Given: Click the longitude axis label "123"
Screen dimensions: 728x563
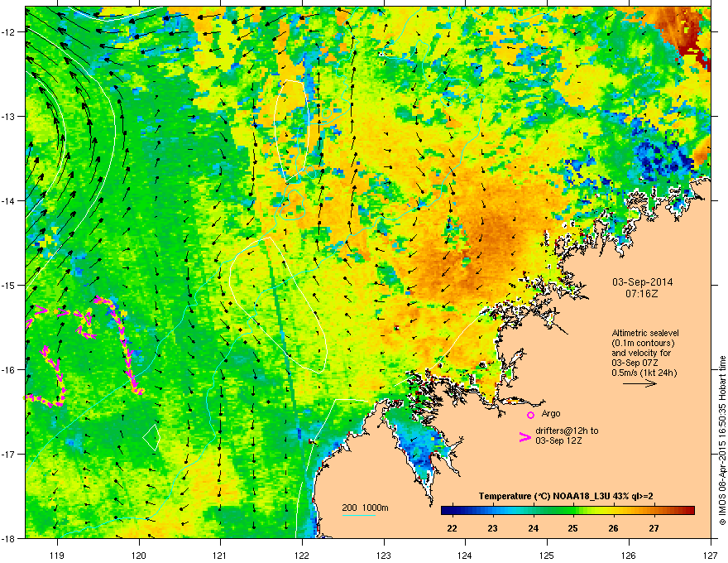Looking at the screenshot, I should point(384,555).
